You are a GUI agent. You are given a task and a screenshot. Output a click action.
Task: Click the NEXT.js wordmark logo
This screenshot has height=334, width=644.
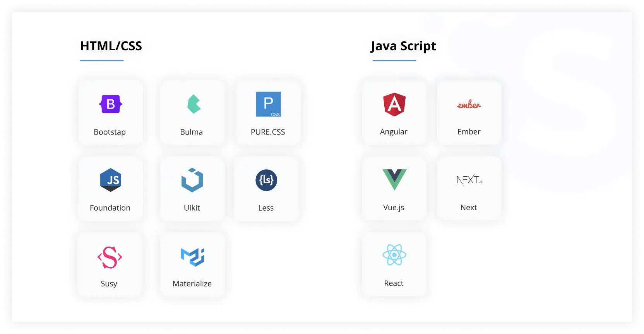469,180
